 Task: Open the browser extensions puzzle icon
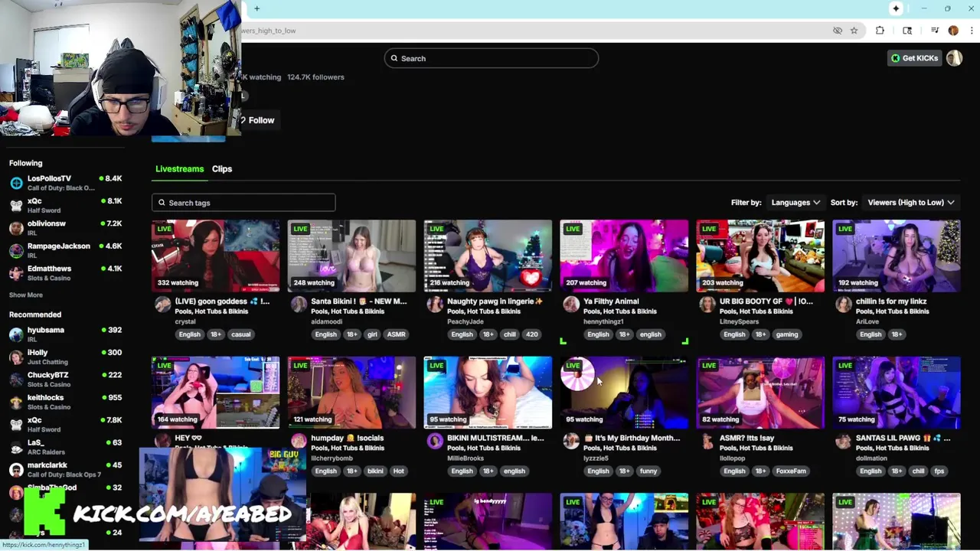[880, 31]
